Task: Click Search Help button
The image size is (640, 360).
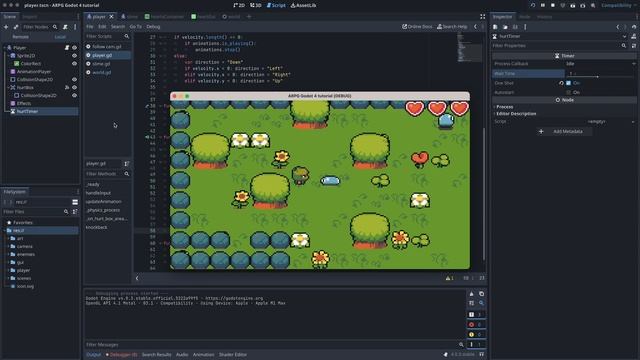Action: (x=452, y=27)
